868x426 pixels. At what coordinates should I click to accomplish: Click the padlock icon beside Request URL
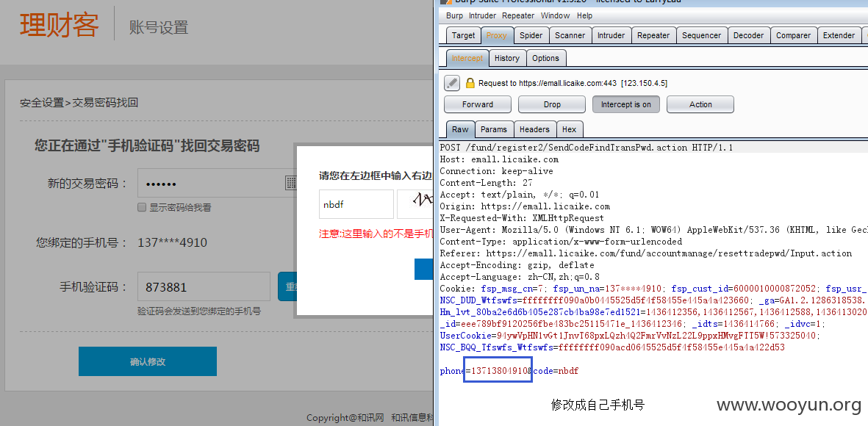tap(470, 83)
